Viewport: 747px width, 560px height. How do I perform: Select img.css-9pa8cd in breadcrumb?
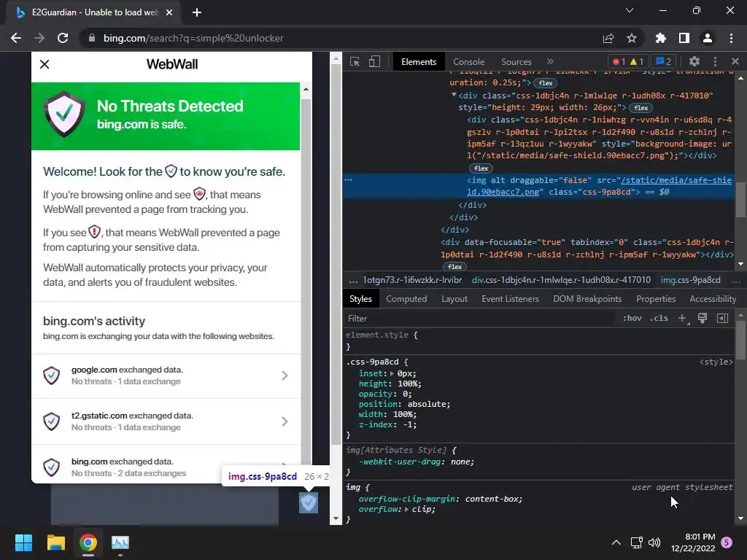pyautogui.click(x=690, y=280)
